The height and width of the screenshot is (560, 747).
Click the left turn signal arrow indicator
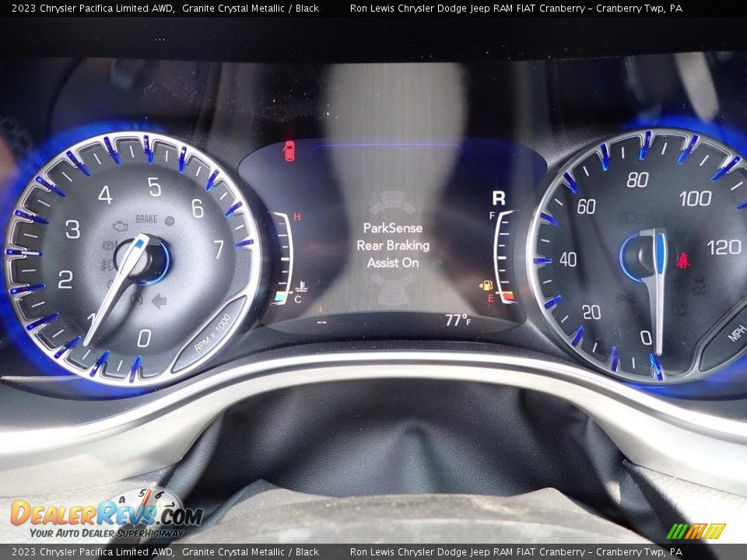coord(159,301)
